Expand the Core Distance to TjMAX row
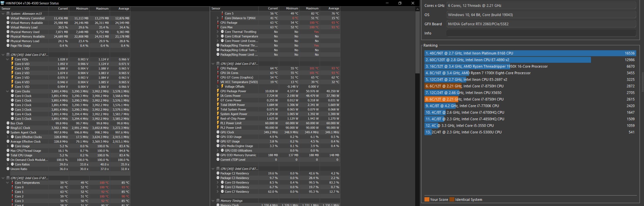This screenshot has height=206, width=644. 218,18
